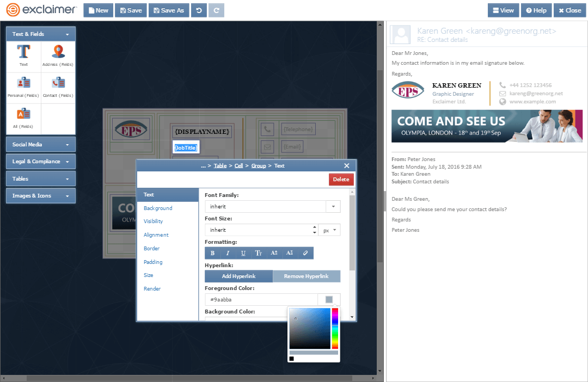Open the Size properties tab
The width and height of the screenshot is (588, 382).
(149, 275)
